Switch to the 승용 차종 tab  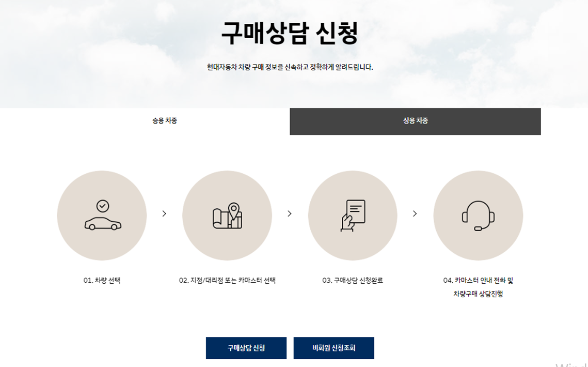tap(164, 121)
